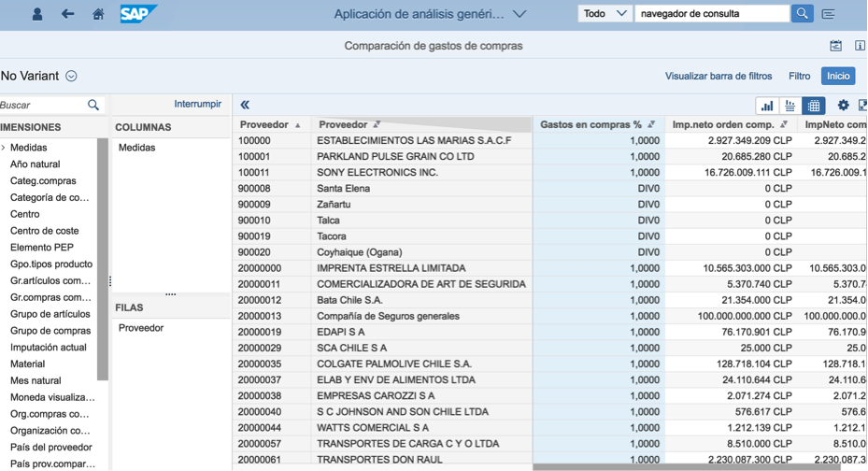The width and height of the screenshot is (868, 471).
Task: Open settings gear icon
Action: pyautogui.click(x=843, y=105)
